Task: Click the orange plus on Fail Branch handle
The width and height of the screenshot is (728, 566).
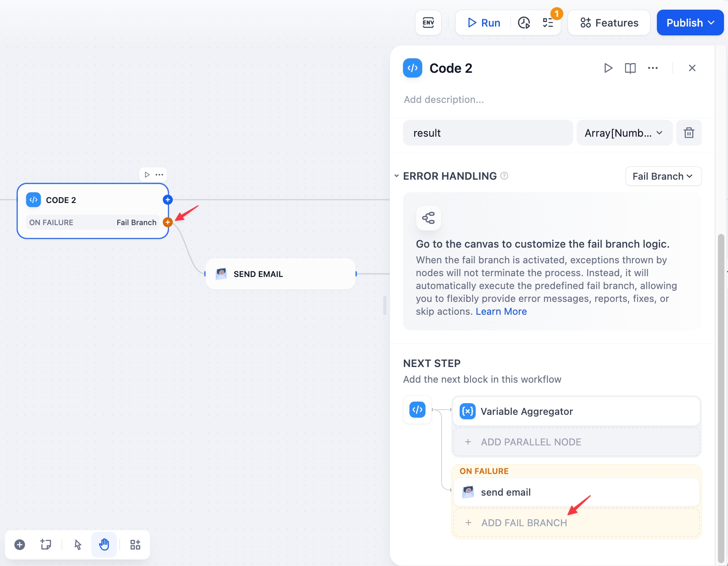Action: 168,222
